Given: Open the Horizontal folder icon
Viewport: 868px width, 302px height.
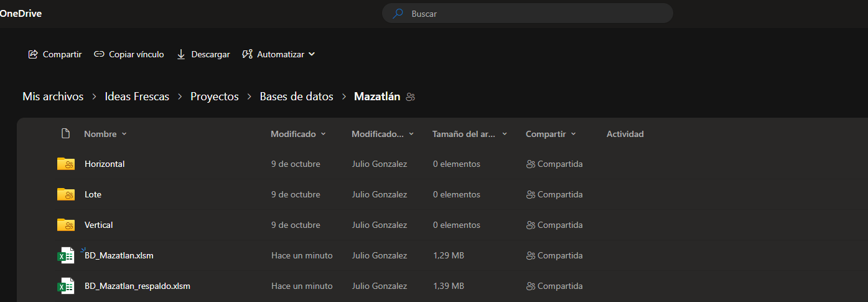Looking at the screenshot, I should [65, 164].
